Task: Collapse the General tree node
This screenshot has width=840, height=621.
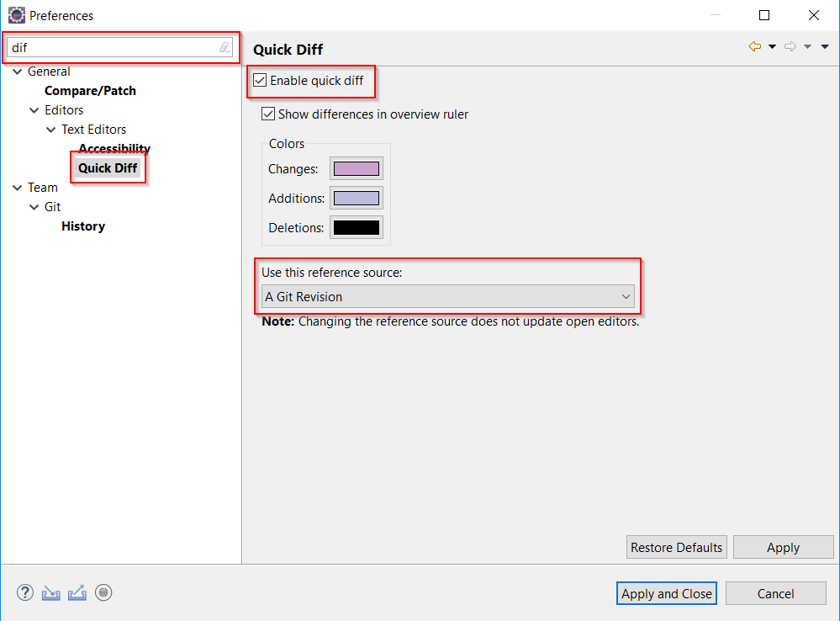Action: pos(18,72)
